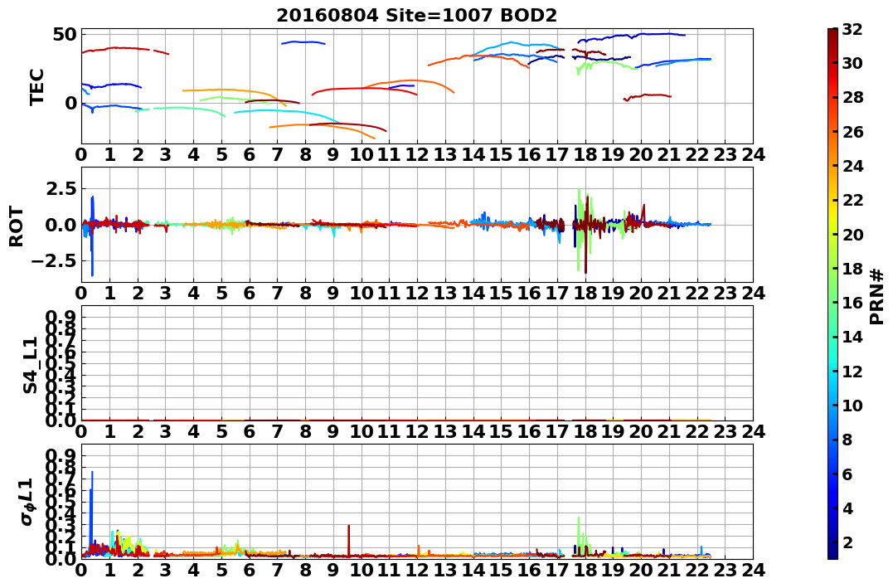Click colorbar tick value 6
893x588 pixels.
click(847, 474)
